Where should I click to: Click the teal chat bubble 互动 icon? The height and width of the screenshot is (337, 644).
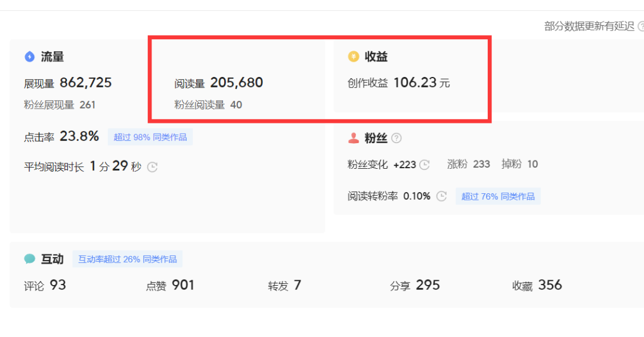(30, 259)
